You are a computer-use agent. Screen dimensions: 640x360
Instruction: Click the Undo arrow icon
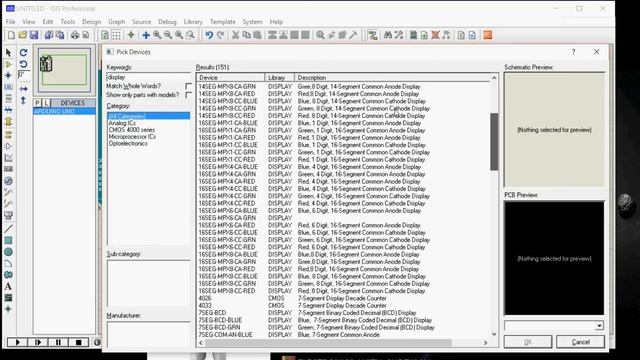point(209,35)
